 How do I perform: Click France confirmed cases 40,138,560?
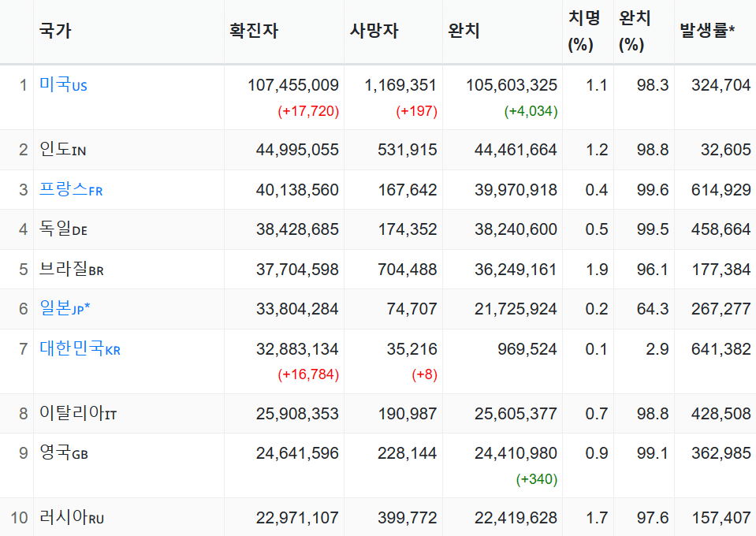pyautogui.click(x=297, y=190)
